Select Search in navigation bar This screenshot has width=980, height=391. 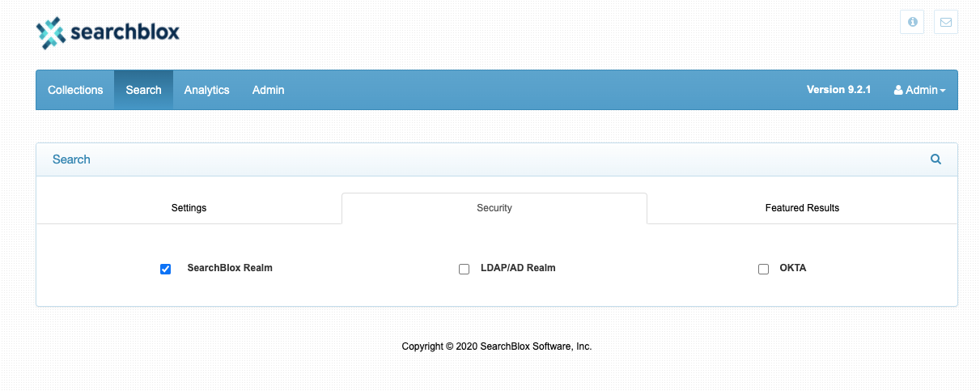pos(143,90)
